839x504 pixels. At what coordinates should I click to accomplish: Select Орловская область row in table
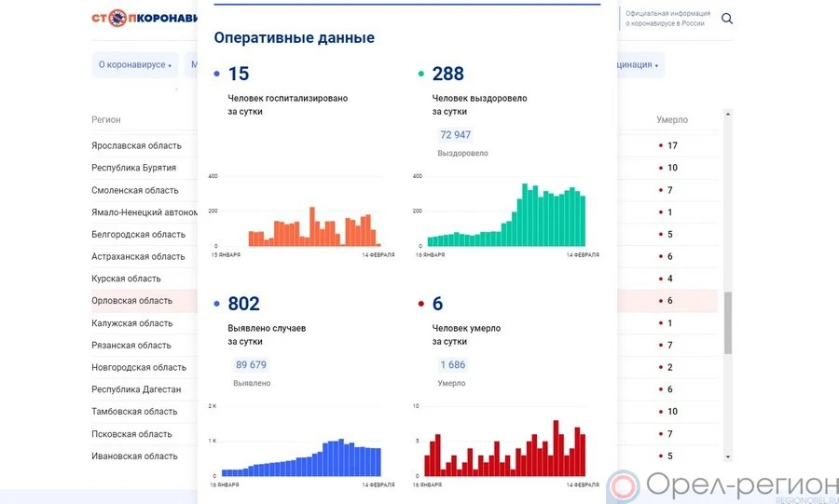click(x=132, y=301)
